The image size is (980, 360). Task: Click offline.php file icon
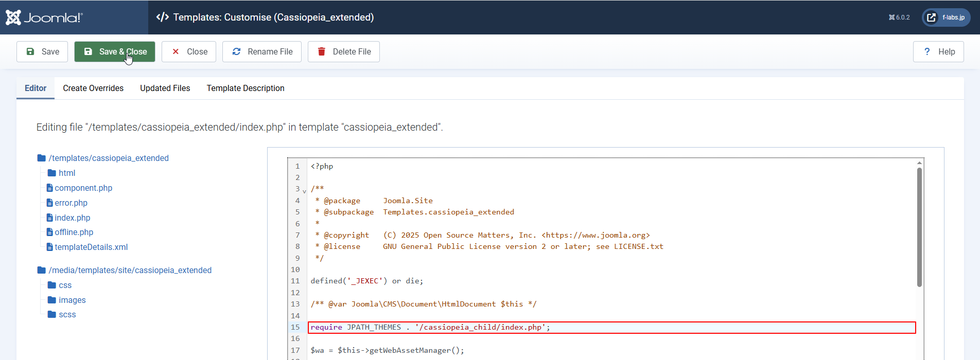tap(49, 232)
